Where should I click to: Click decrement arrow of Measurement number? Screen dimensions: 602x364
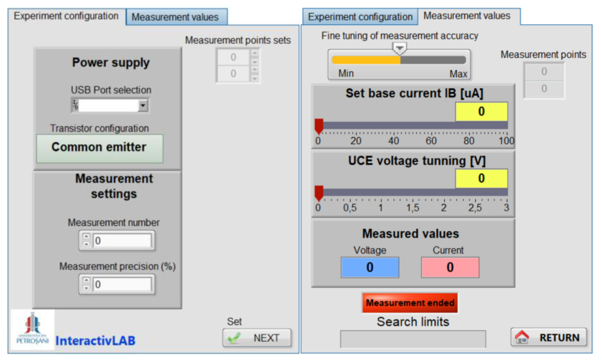point(86,244)
